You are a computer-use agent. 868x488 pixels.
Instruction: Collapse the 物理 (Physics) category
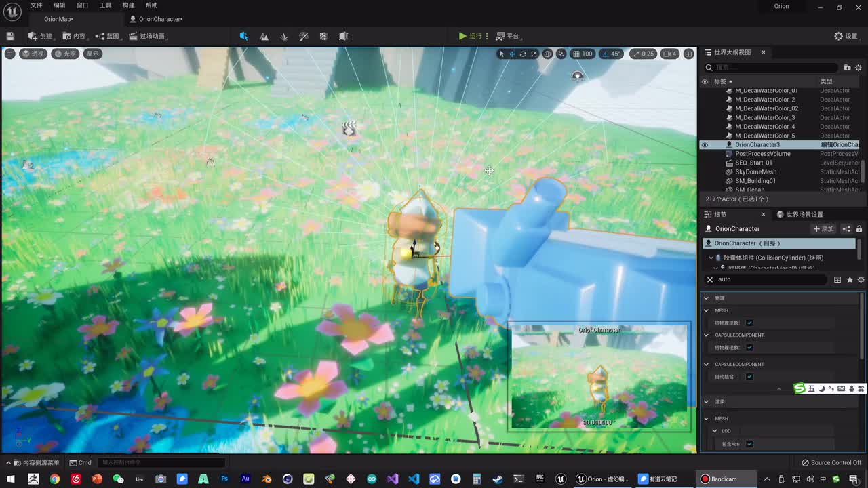pos(706,298)
